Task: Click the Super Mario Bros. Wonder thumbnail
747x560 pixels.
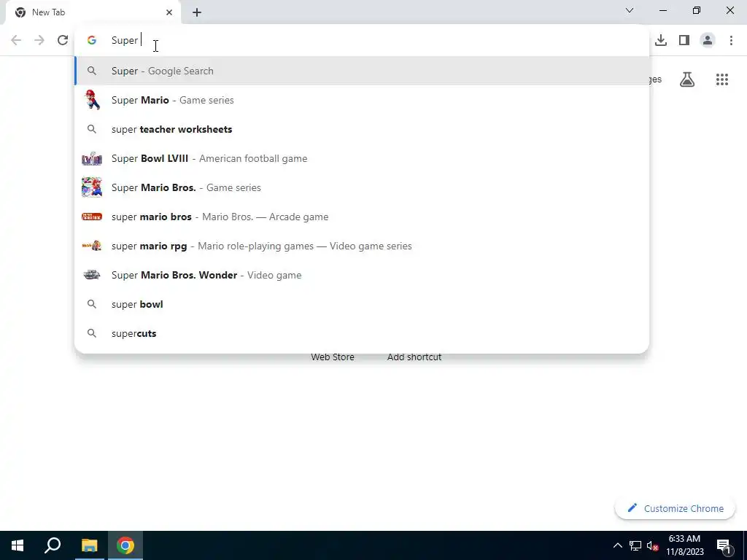Action: 92,275
